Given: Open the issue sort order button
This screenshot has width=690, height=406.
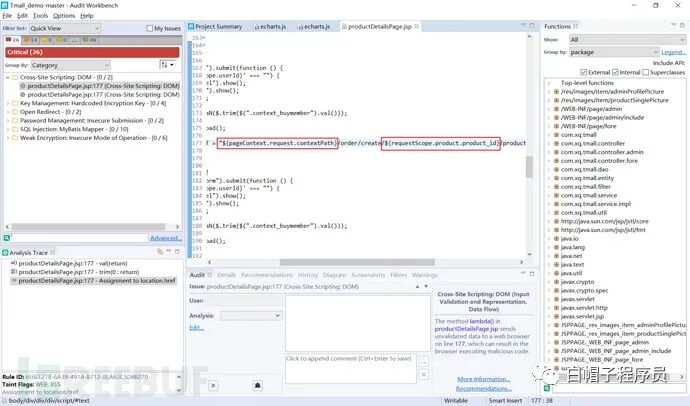Looking at the screenshot, I should [167, 65].
